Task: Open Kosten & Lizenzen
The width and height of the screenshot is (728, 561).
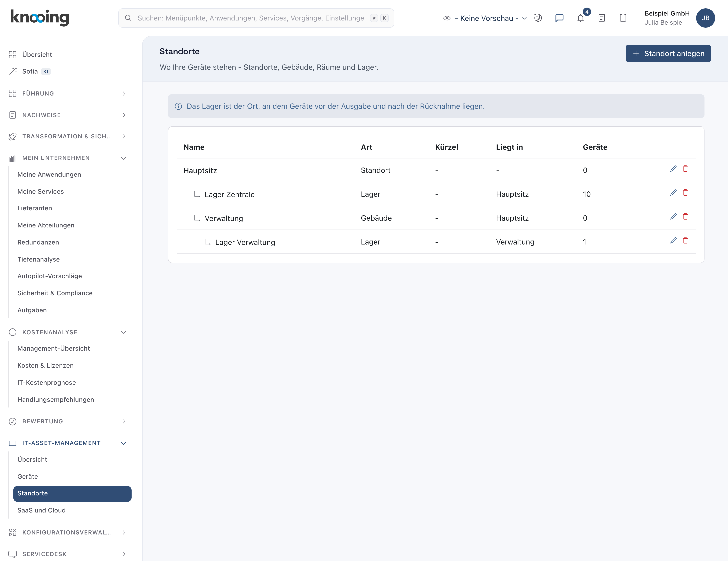Action: tap(45, 365)
